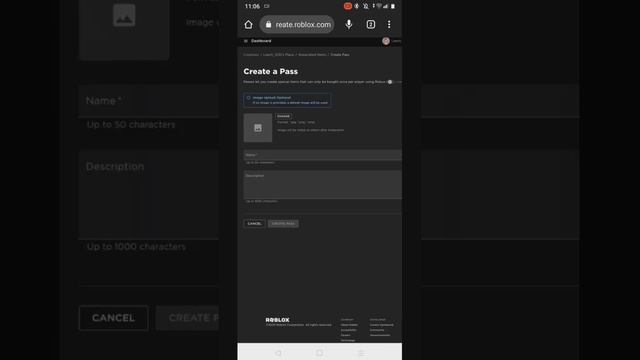
Task: Click the upload button beside image placeholder
Action: coord(283,116)
